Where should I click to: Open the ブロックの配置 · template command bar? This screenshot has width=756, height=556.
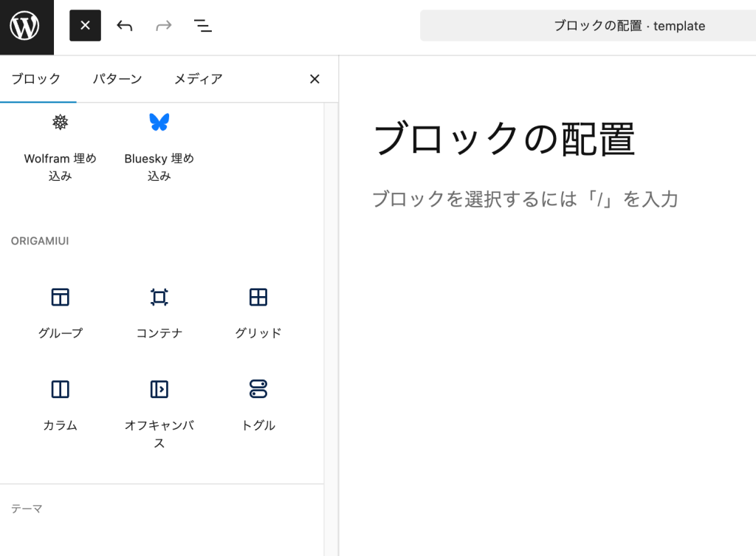(x=588, y=26)
